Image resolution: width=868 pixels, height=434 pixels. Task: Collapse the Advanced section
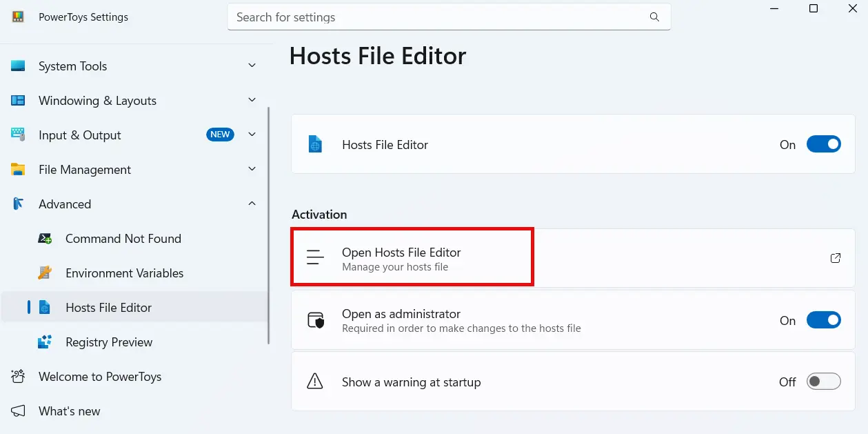tap(252, 204)
